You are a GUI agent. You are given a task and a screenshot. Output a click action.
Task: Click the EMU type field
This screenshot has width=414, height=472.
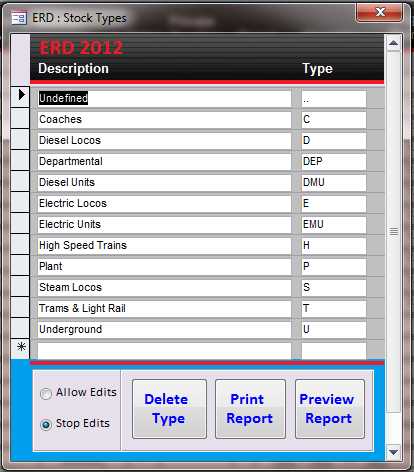[334, 225]
